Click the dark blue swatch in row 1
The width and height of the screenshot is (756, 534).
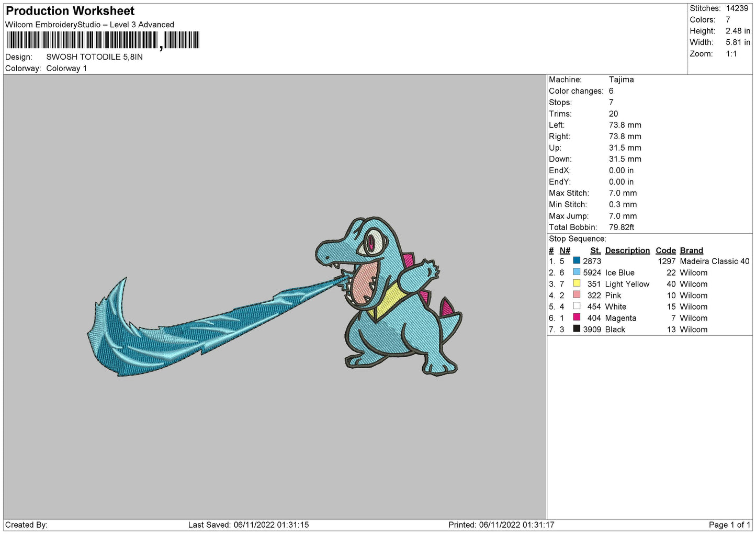click(577, 260)
